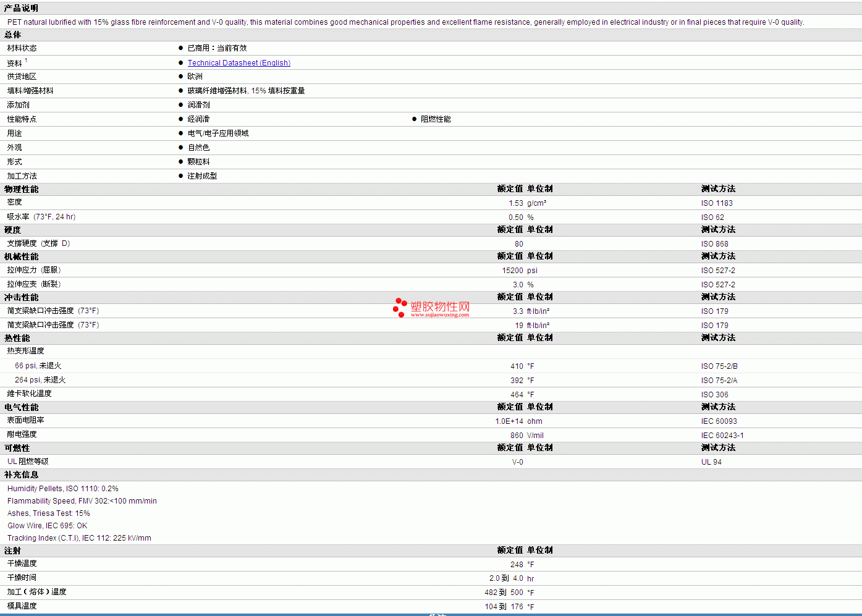This screenshot has height=616, width=862.
Task: Click the 支撑硬度 (支撑 D) row label
Action: pos(39,243)
